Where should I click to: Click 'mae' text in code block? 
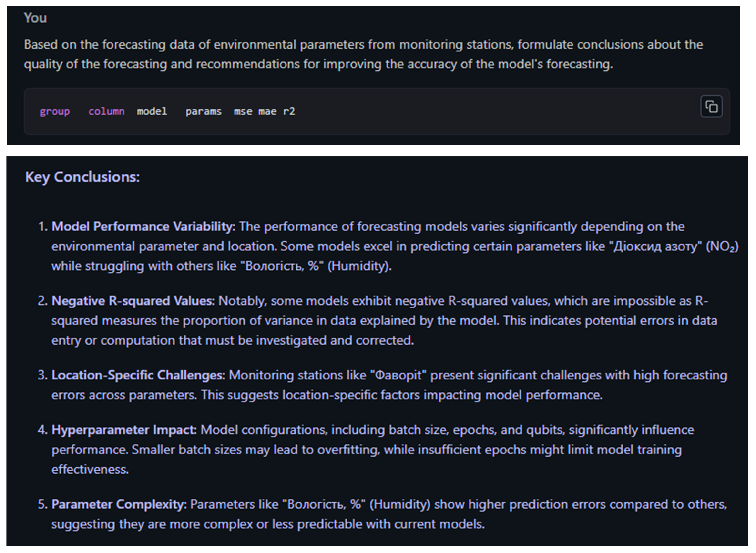point(267,112)
